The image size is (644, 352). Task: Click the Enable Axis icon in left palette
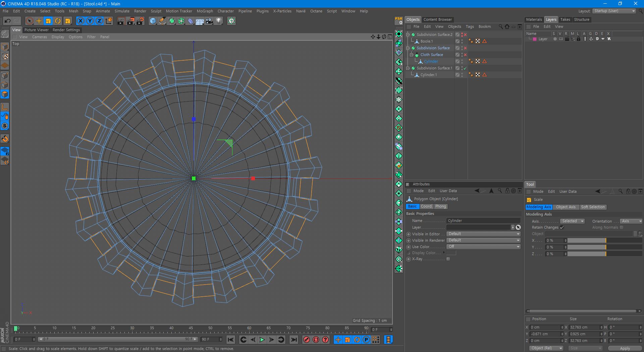point(5,107)
